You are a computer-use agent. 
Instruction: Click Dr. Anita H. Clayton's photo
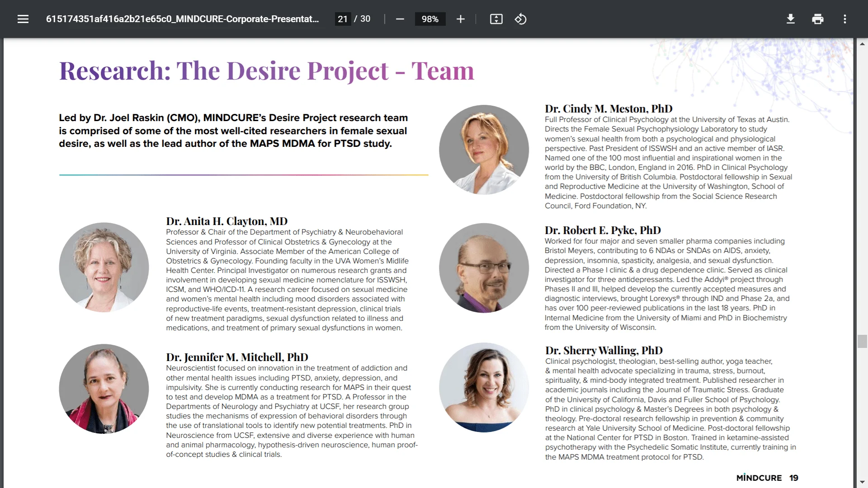(104, 267)
